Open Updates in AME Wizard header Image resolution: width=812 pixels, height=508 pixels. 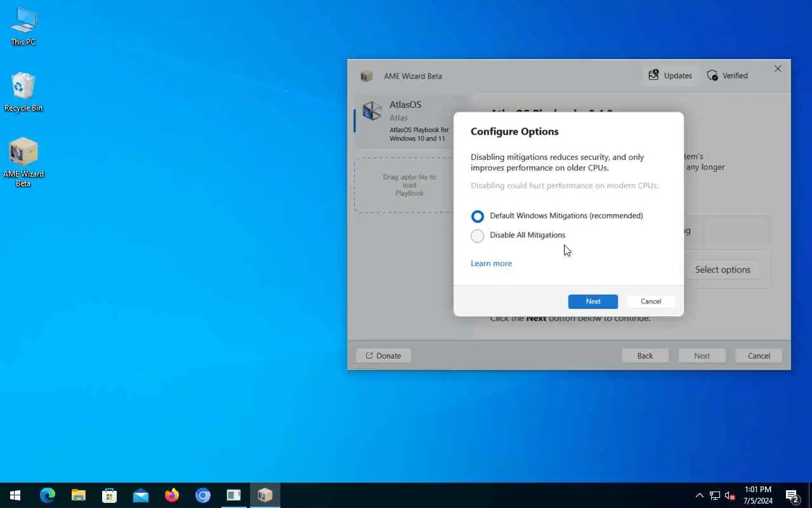point(670,76)
